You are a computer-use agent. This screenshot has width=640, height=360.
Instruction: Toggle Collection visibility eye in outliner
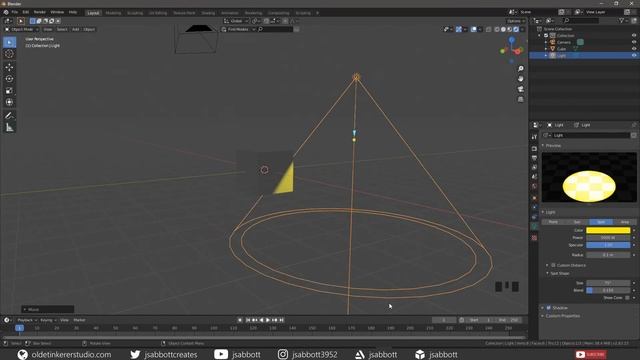click(x=634, y=36)
